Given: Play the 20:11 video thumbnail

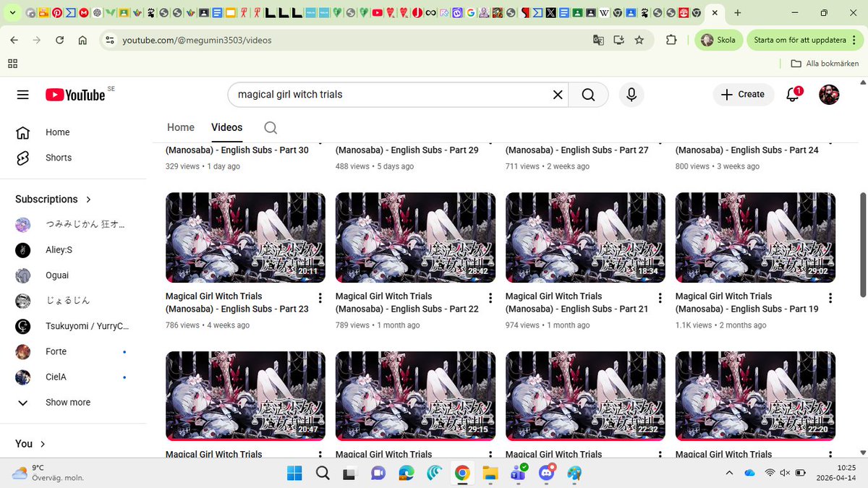Looking at the screenshot, I should tap(245, 237).
